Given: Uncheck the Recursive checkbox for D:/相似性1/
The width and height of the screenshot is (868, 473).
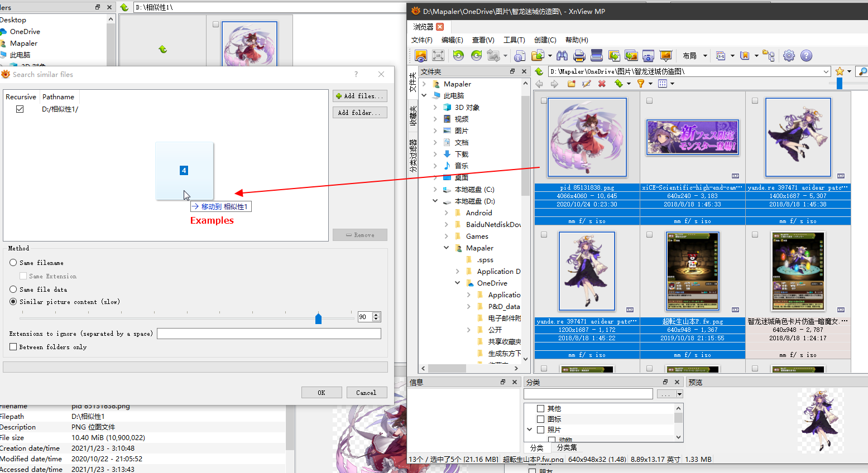Looking at the screenshot, I should pyautogui.click(x=20, y=109).
